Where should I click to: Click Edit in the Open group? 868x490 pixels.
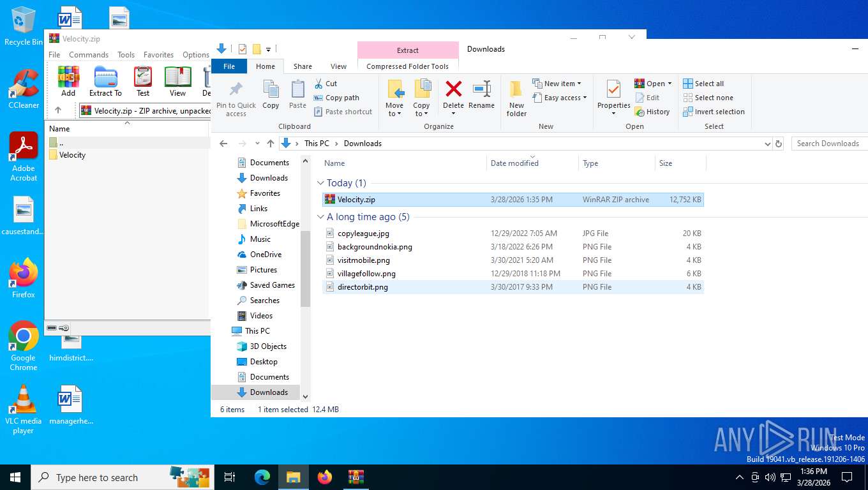click(x=647, y=98)
